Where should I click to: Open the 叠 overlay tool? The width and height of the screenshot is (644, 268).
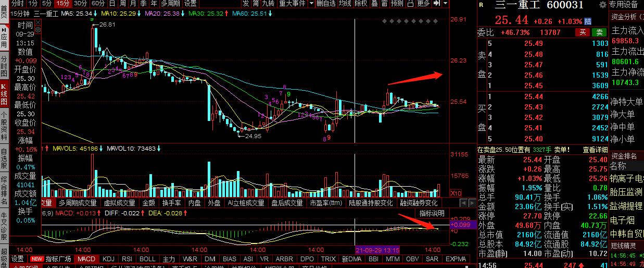pyautogui.click(x=374, y=4)
